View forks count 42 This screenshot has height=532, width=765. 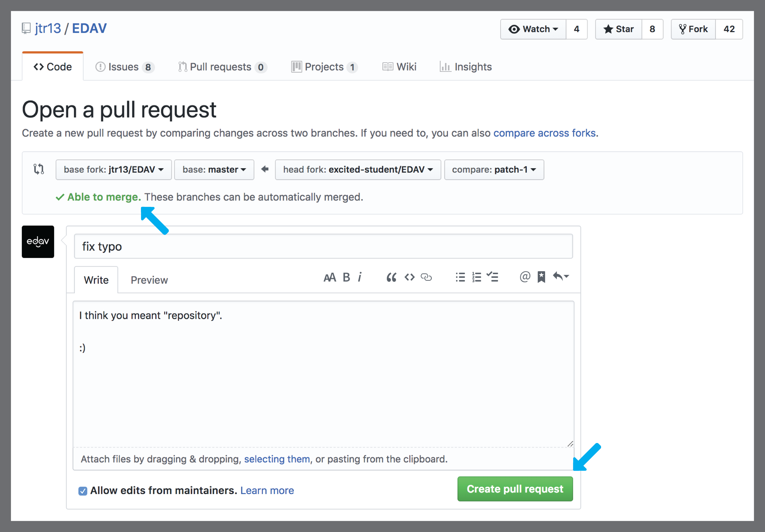[729, 29]
